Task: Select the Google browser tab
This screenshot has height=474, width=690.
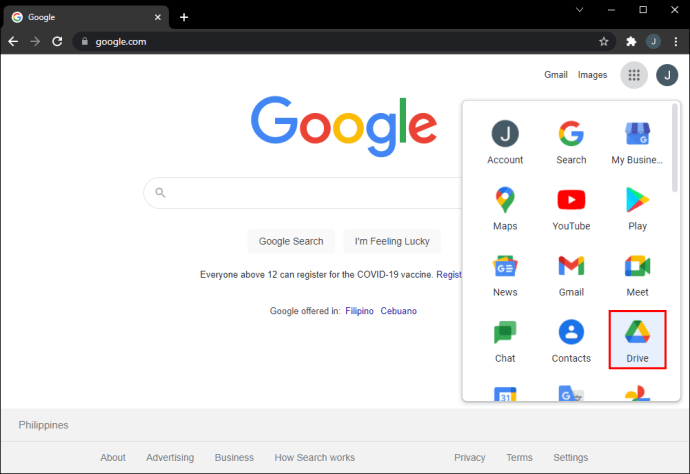Action: point(86,17)
